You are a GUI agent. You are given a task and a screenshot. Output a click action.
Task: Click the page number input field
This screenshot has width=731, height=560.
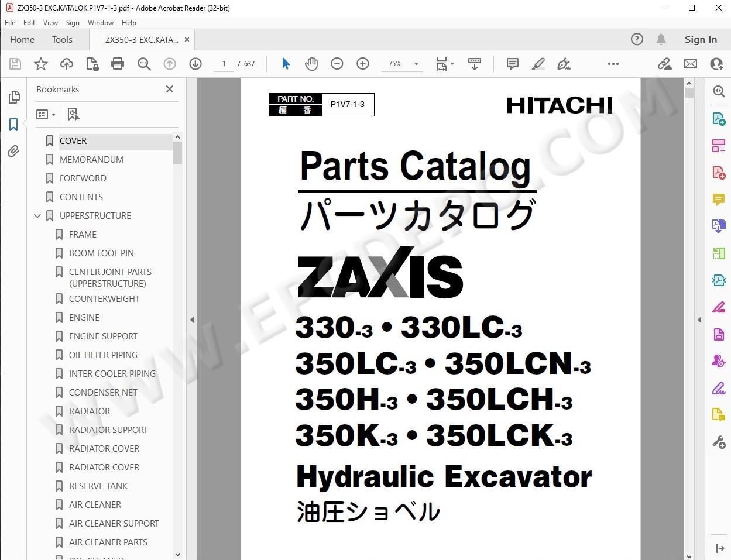[x=224, y=64]
